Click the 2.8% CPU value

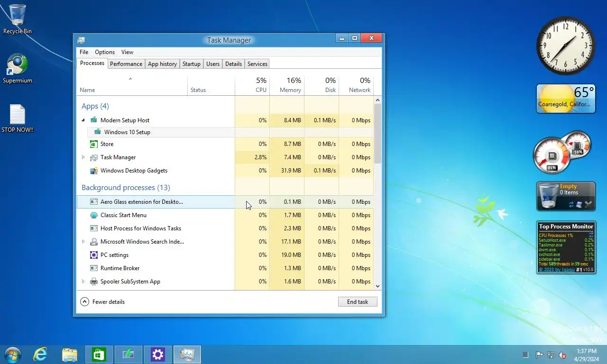pos(260,157)
